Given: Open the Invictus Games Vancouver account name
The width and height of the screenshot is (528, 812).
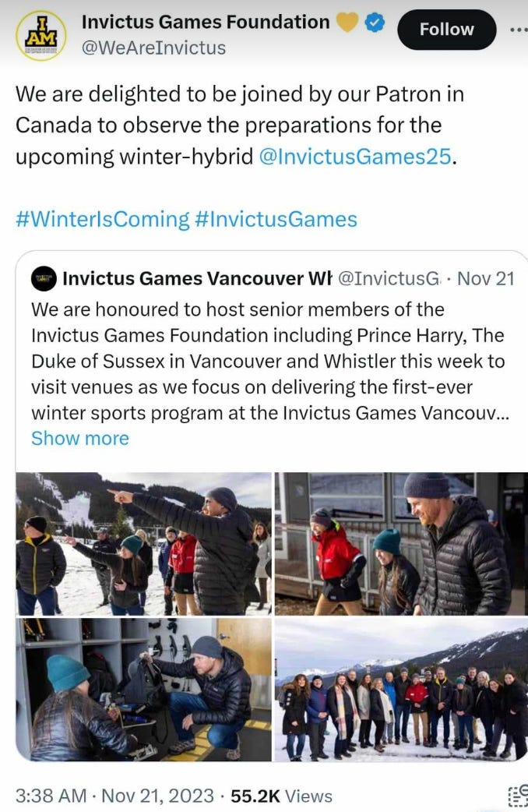Looking at the screenshot, I should [x=197, y=279].
